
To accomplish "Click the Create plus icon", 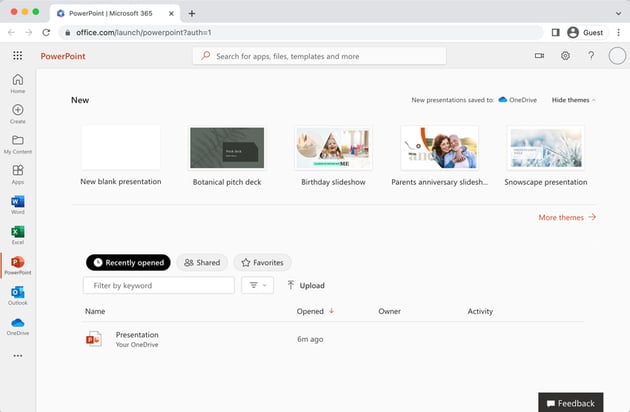I will click(18, 112).
